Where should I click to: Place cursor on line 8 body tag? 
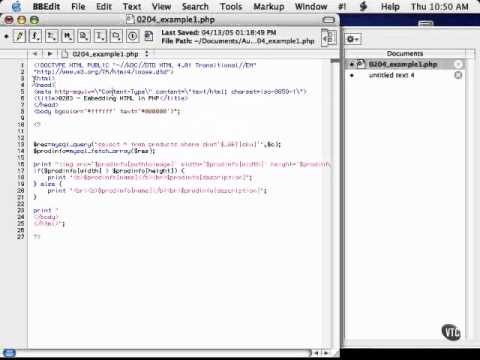pos(107,111)
